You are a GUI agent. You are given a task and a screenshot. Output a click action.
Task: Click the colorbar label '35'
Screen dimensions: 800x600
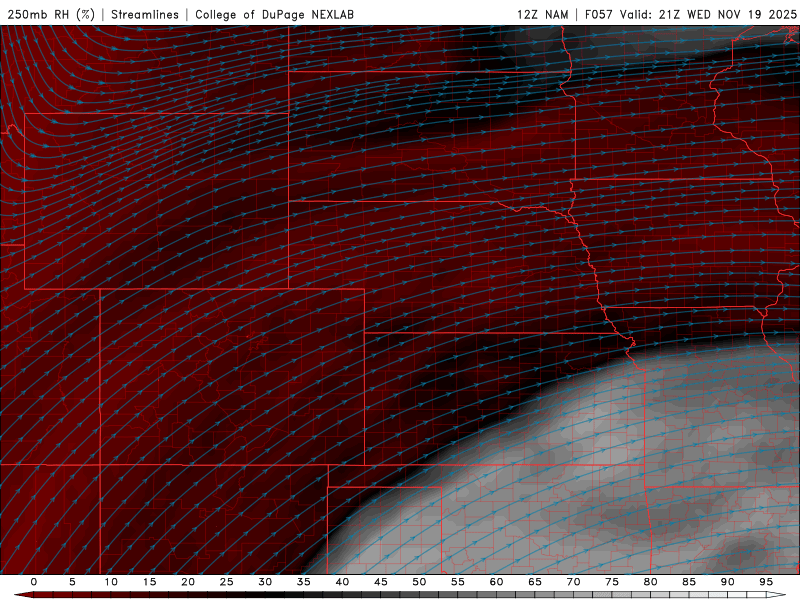tap(304, 582)
